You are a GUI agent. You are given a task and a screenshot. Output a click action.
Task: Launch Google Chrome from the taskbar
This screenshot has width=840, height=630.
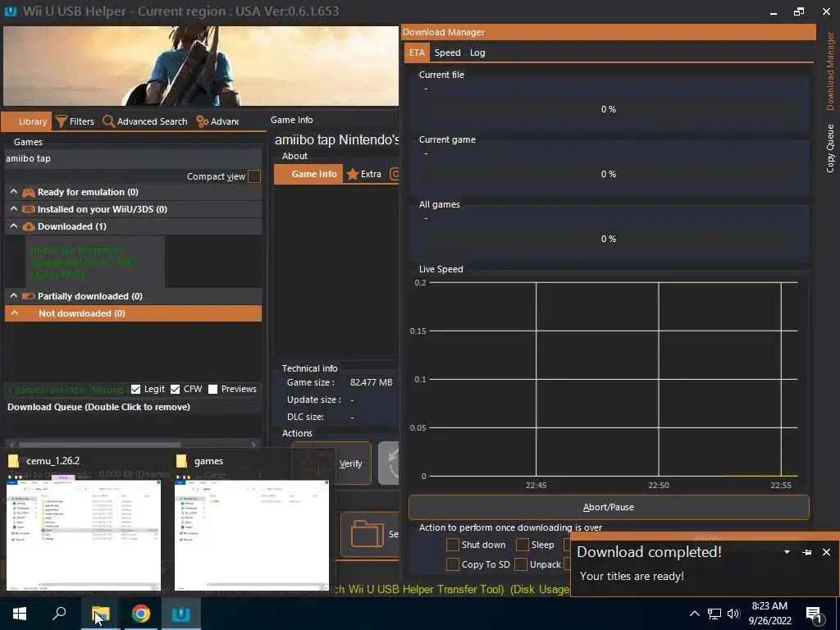point(141,614)
